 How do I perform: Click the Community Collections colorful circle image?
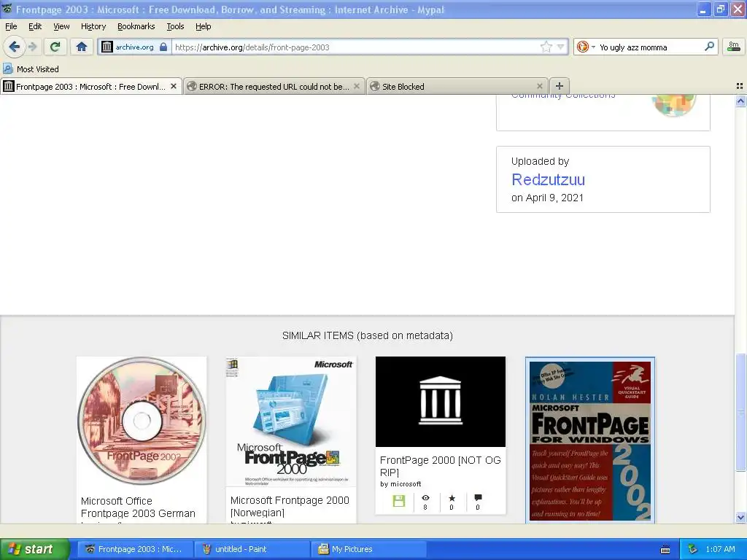coord(674,105)
